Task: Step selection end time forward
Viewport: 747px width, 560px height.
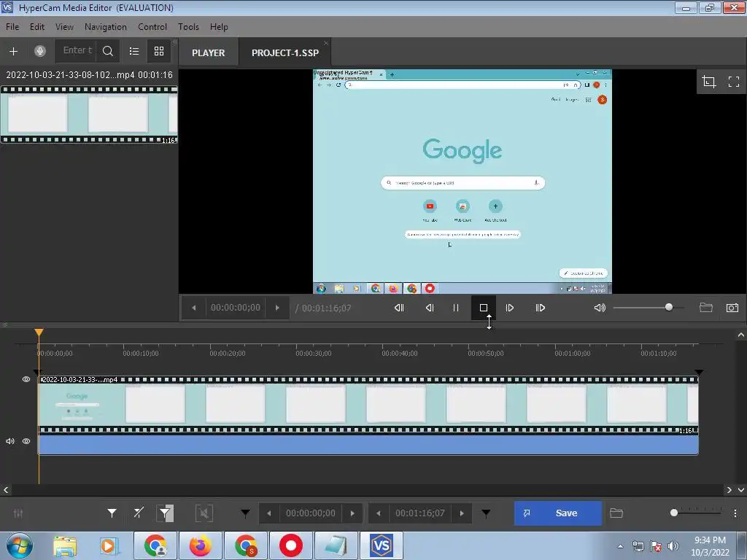Action: point(462,513)
